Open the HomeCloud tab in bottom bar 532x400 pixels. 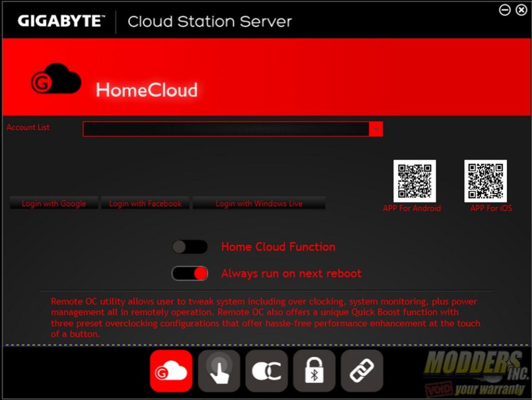[x=171, y=371]
